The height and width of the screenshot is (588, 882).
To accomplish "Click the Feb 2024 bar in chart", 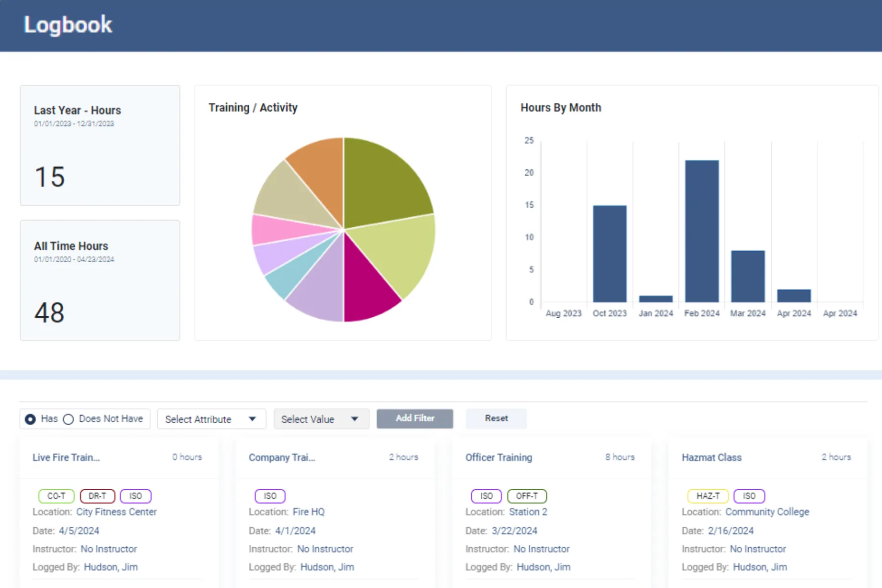I will (702, 231).
